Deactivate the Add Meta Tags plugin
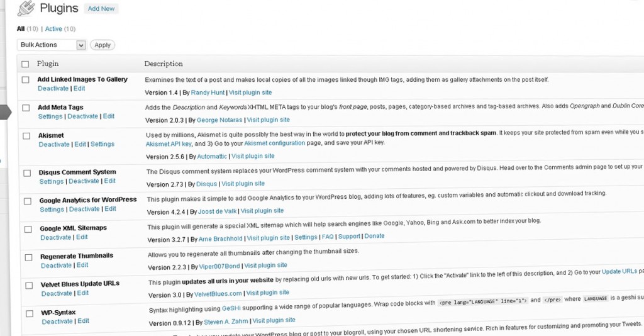Viewport: 644px width, 336px height. coord(82,116)
